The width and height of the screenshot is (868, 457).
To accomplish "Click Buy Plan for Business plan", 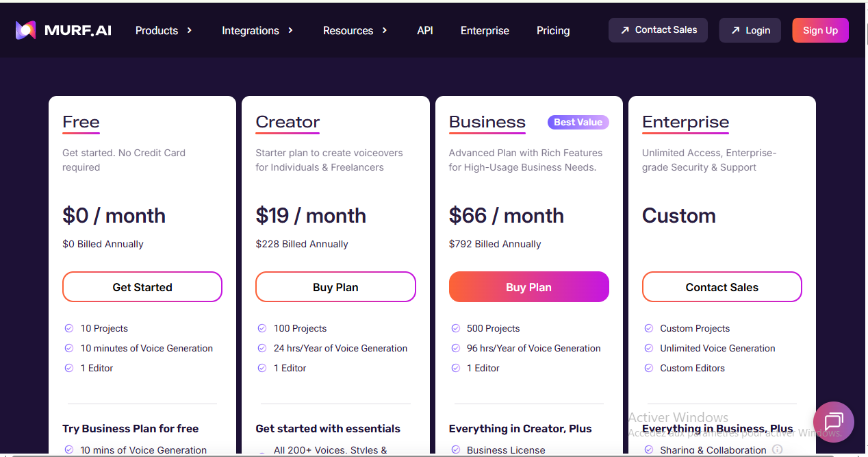I will point(529,287).
